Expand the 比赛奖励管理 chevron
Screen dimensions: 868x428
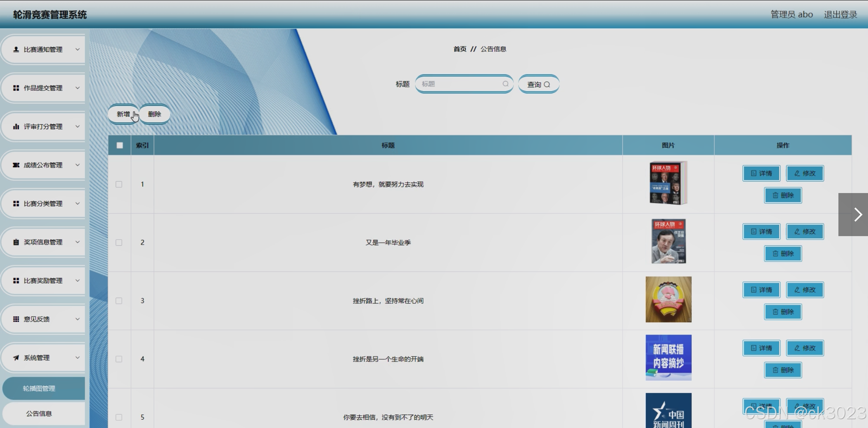pyautogui.click(x=77, y=281)
